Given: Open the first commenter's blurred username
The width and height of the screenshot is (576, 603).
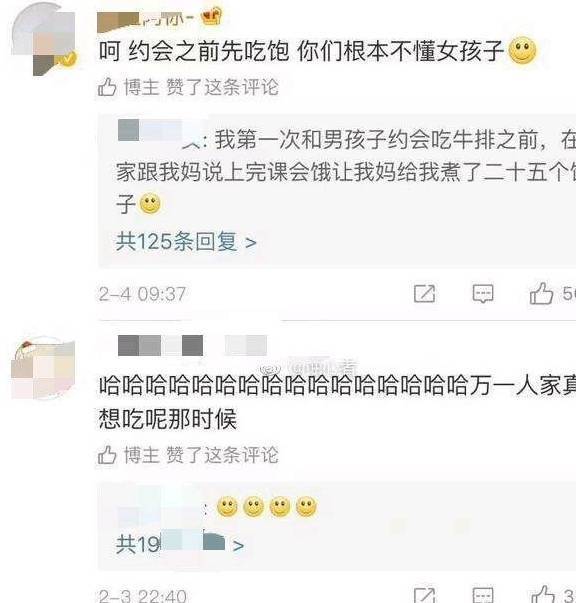Looking at the screenshot, I should click(x=147, y=19).
